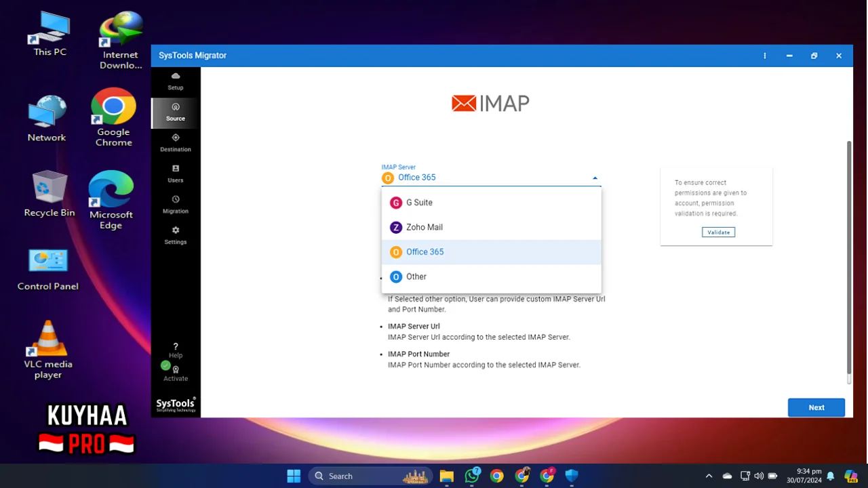Image resolution: width=868 pixels, height=488 pixels.
Task: Close the SysTools Migrator window
Action: (x=839, y=56)
